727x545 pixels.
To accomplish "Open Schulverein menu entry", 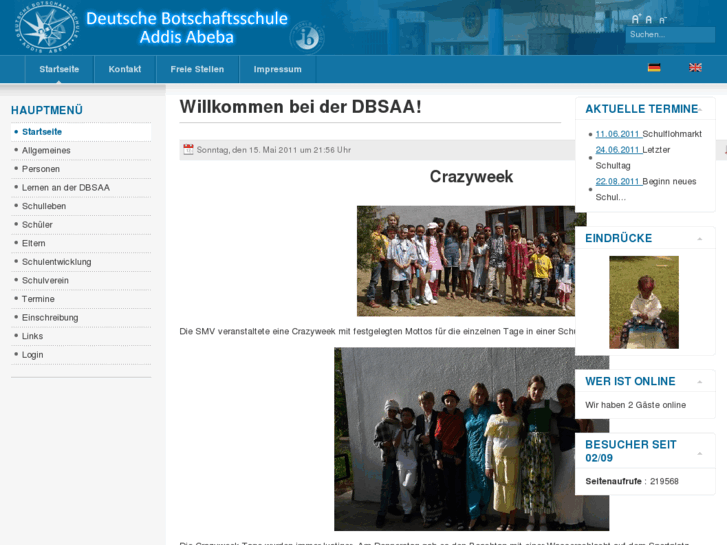I will pyautogui.click(x=81, y=280).
